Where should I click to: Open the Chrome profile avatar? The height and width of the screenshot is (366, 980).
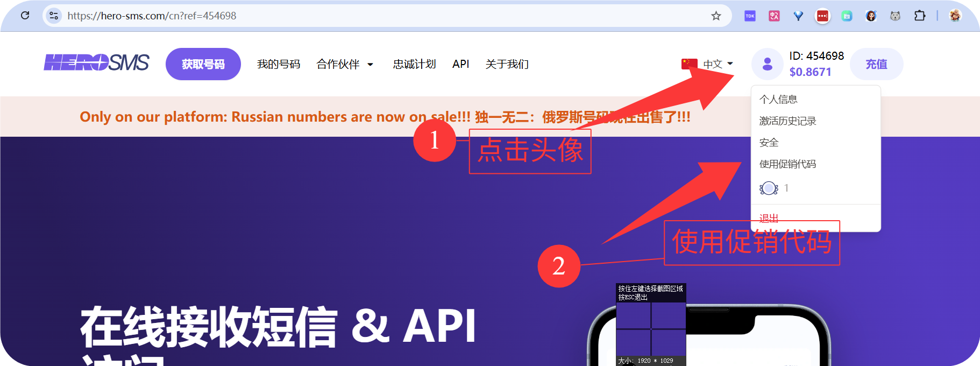pyautogui.click(x=955, y=16)
